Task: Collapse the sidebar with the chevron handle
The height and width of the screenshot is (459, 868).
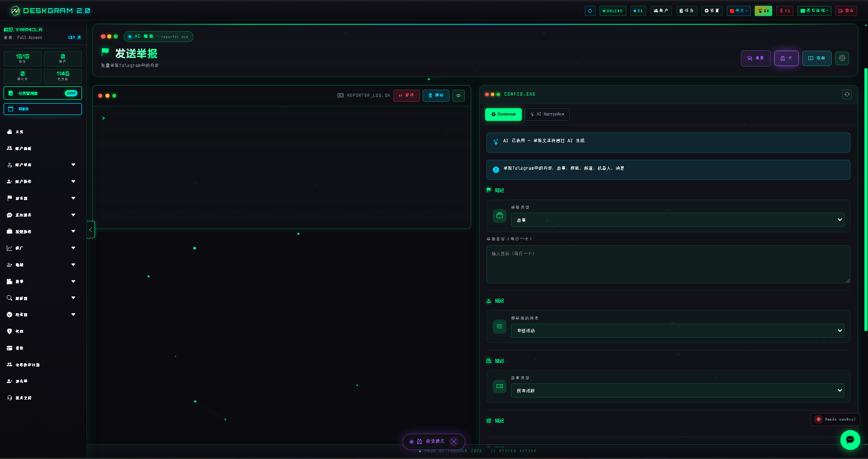Action: 91,229
